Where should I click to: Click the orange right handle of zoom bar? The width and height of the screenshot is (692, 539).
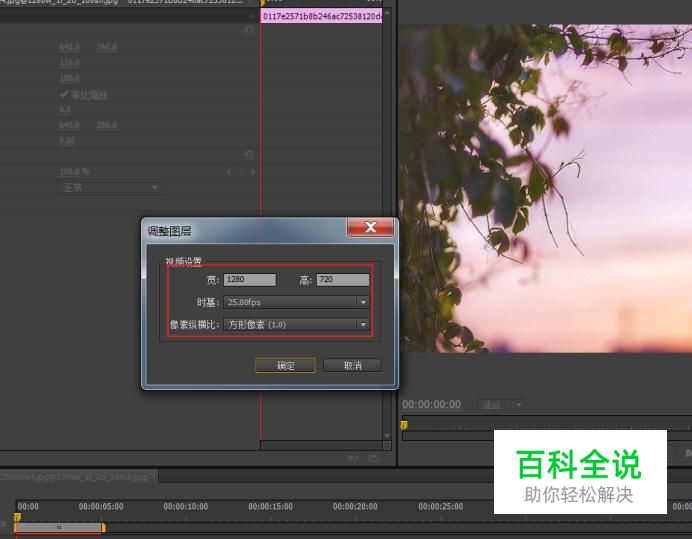tap(104, 527)
